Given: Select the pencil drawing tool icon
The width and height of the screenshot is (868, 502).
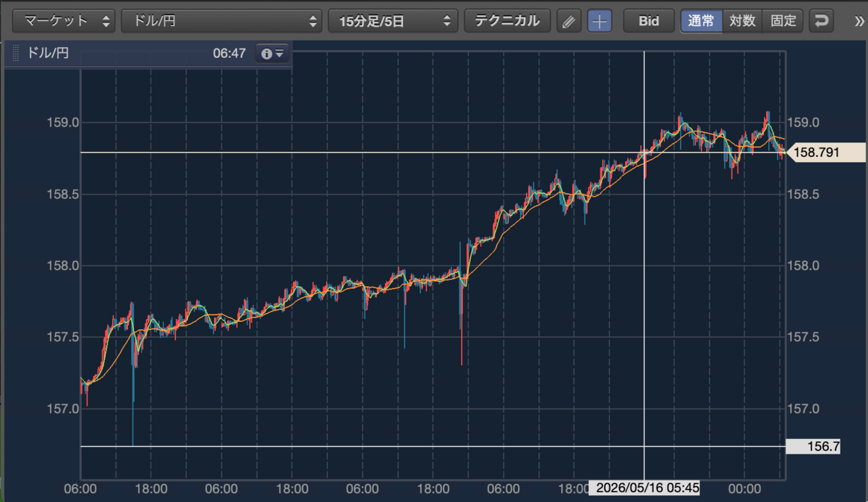Looking at the screenshot, I should pyautogui.click(x=569, y=21).
